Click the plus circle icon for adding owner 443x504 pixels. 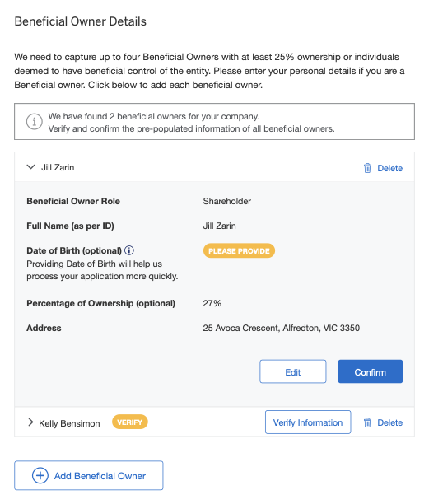pos(40,475)
